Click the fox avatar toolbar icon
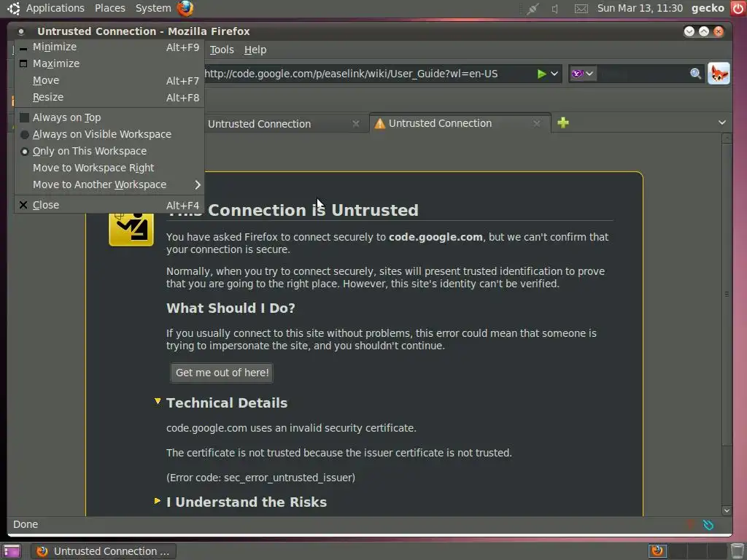 coord(719,74)
